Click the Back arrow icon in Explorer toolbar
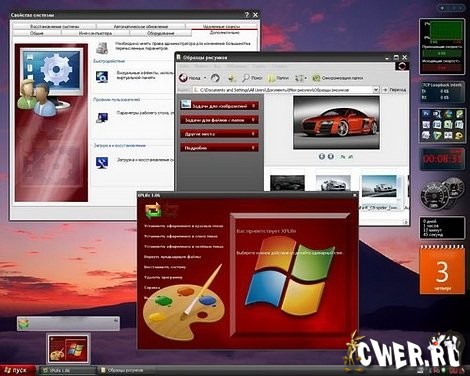This screenshot has width=470, height=376. click(x=184, y=78)
